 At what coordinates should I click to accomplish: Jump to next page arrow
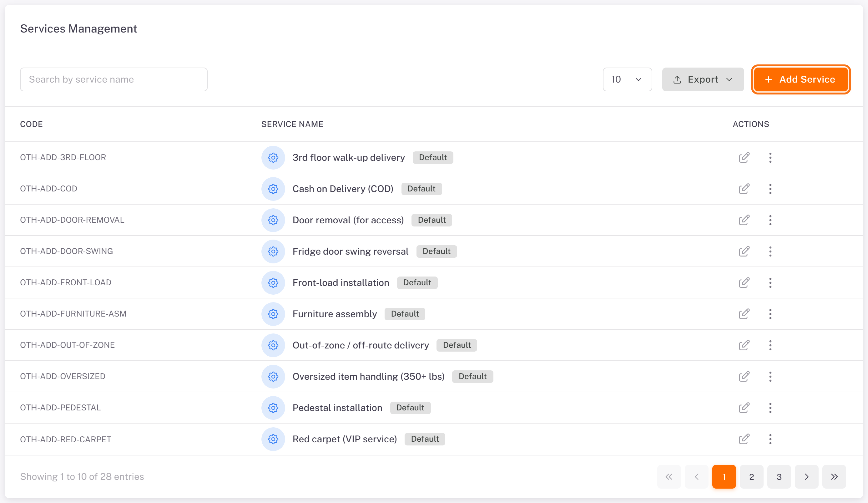coord(807,477)
